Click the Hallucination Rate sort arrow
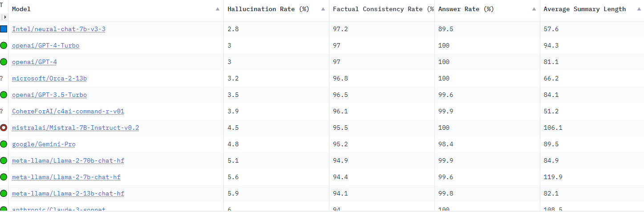Screen dimensions: 644x212 point(323,9)
